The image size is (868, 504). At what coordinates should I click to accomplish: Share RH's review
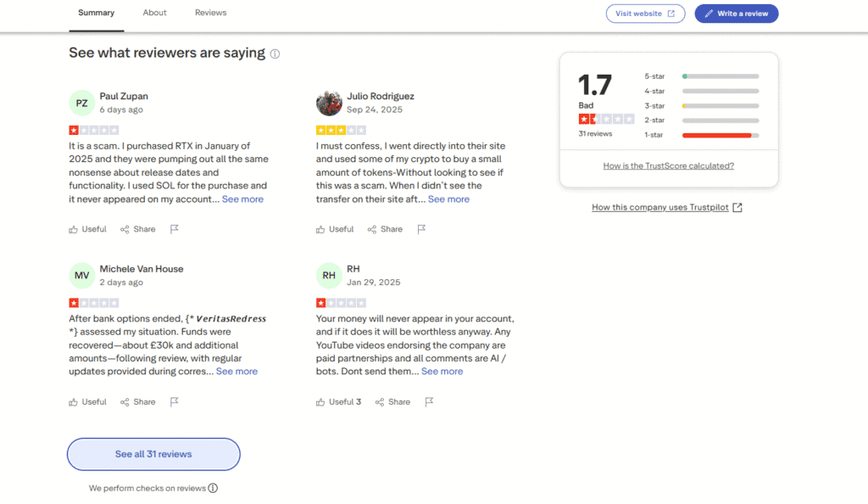[392, 401]
